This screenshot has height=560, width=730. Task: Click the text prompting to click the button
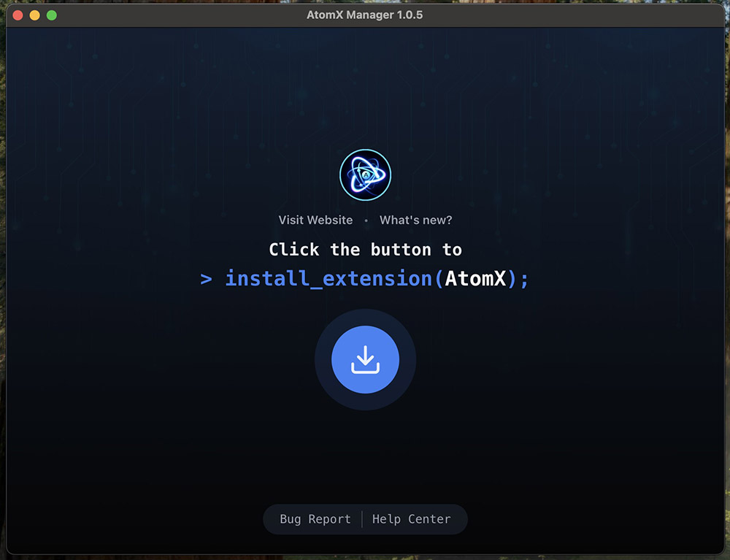[365, 249]
